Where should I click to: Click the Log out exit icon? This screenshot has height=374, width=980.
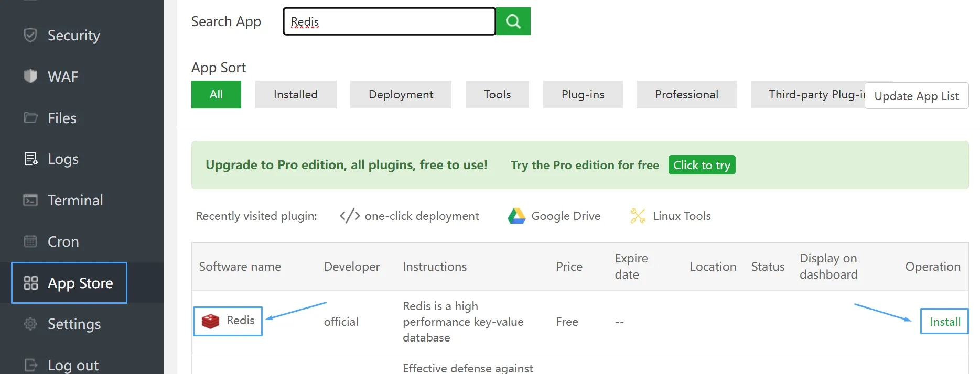pos(30,365)
